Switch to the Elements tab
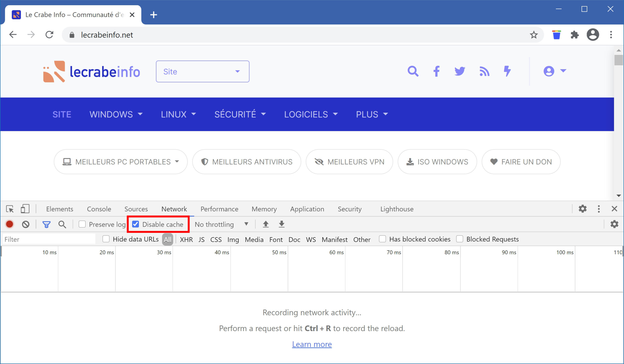This screenshot has height=364, width=624. (x=60, y=209)
